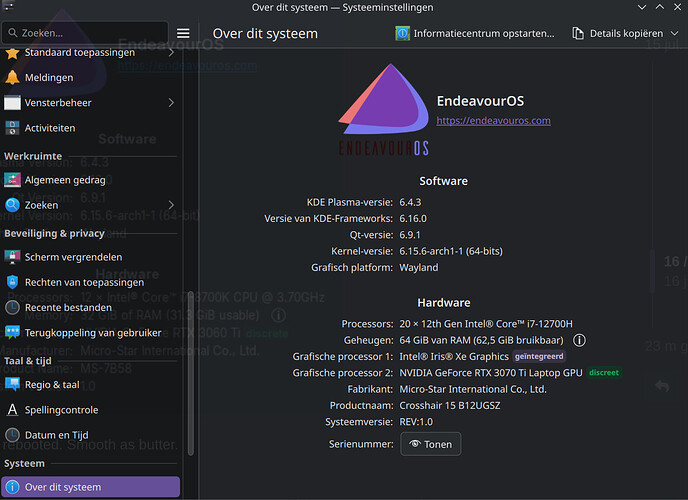Click the Rechten van toepassingen shield icon
Viewport: 688px width, 500px height.
(x=12, y=282)
